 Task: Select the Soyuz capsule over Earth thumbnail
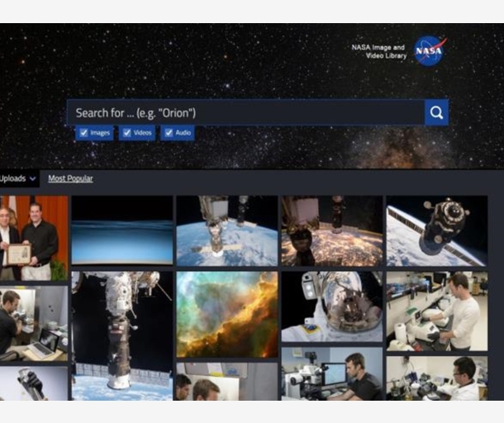(436, 231)
